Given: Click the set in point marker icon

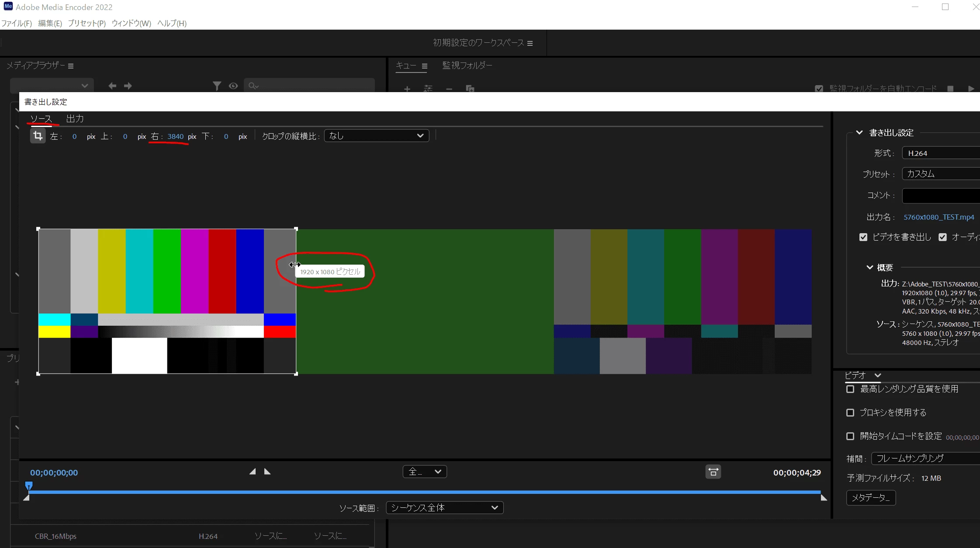Looking at the screenshot, I should click(253, 472).
